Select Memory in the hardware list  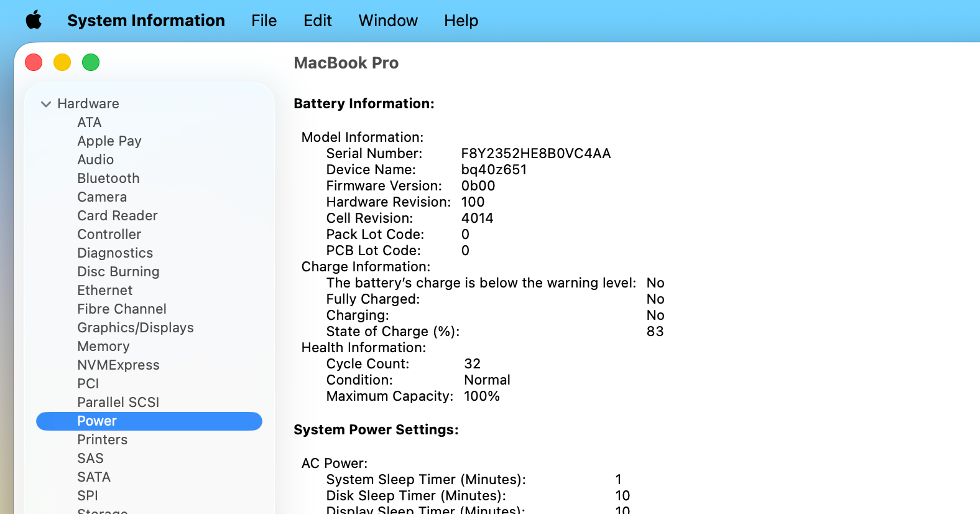[x=103, y=347]
